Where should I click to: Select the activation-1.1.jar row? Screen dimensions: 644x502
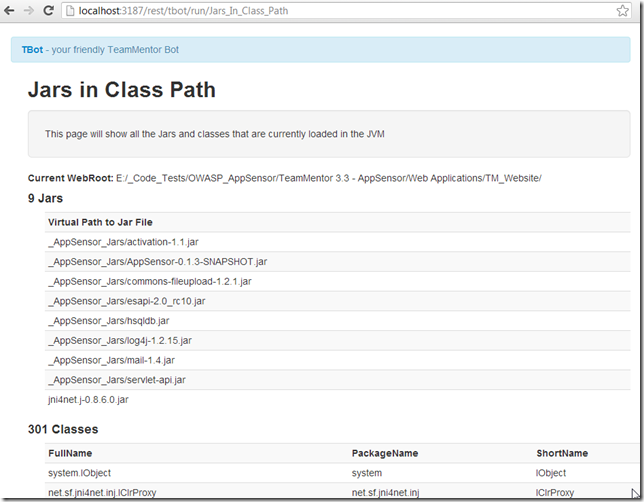(x=122, y=242)
